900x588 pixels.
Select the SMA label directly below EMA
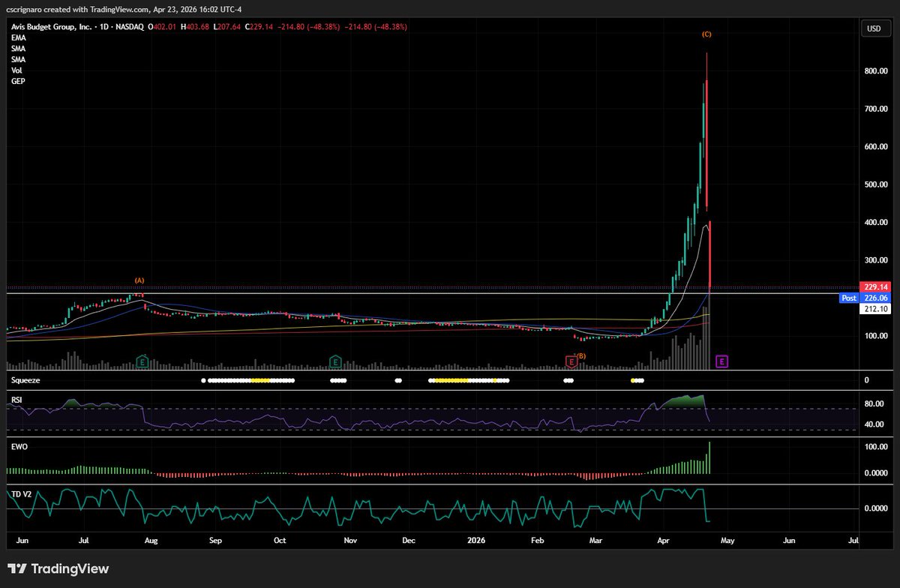point(18,47)
